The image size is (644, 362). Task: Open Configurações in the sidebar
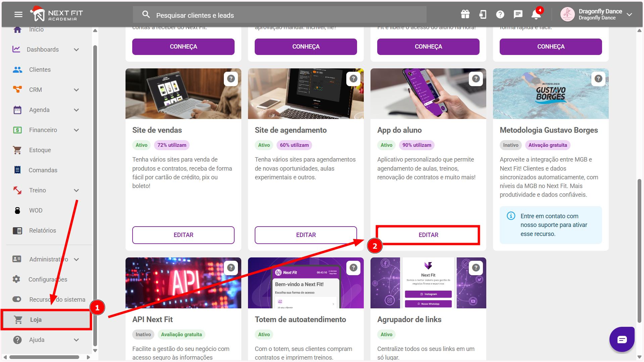click(x=48, y=280)
